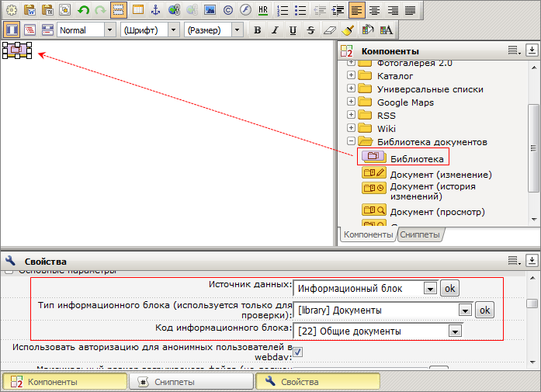Toggle italic text formatting
The height and width of the screenshot is (392, 541).
[275, 30]
